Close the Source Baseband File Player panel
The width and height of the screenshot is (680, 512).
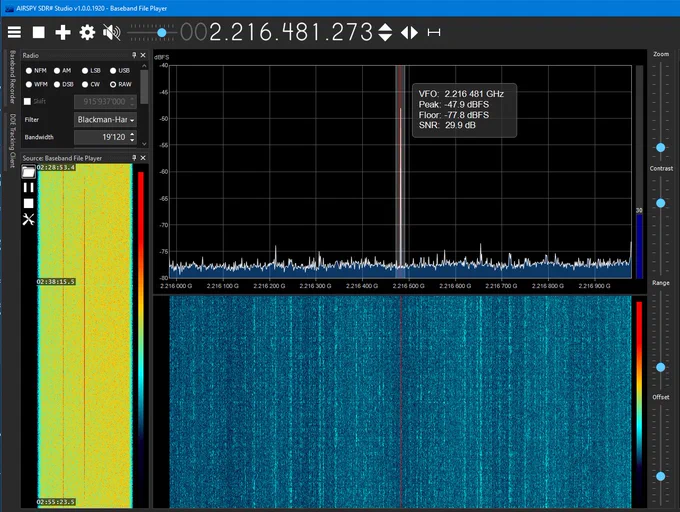point(143,158)
